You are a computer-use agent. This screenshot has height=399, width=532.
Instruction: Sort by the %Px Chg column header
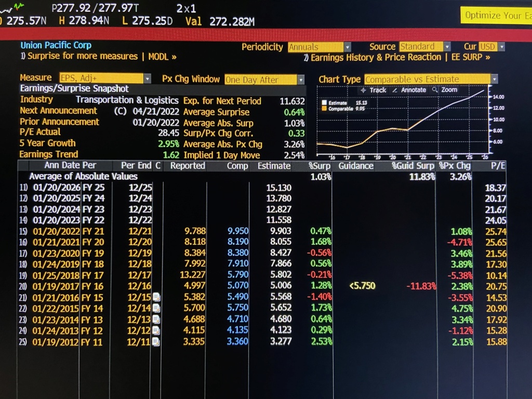pos(455,166)
